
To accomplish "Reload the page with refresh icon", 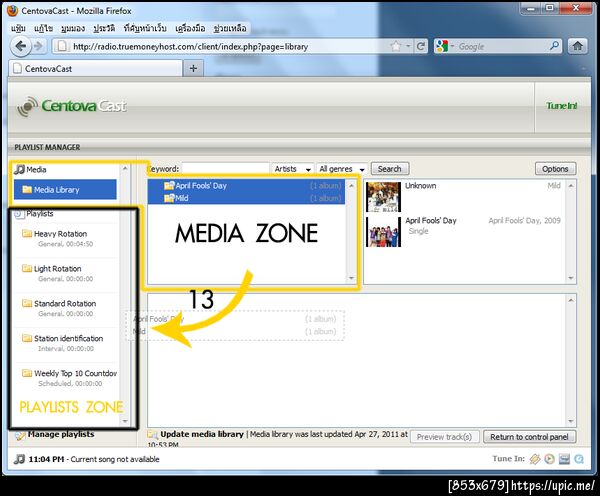I will coord(421,47).
